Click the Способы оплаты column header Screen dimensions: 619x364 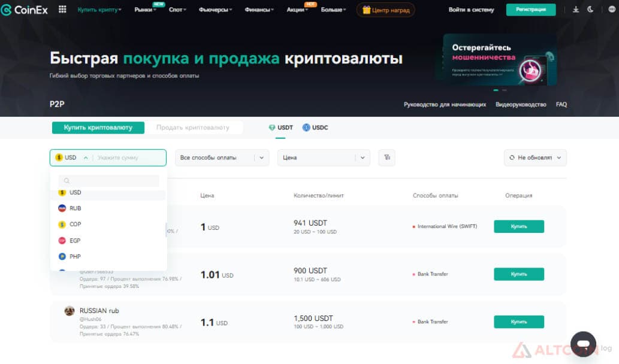(x=436, y=196)
